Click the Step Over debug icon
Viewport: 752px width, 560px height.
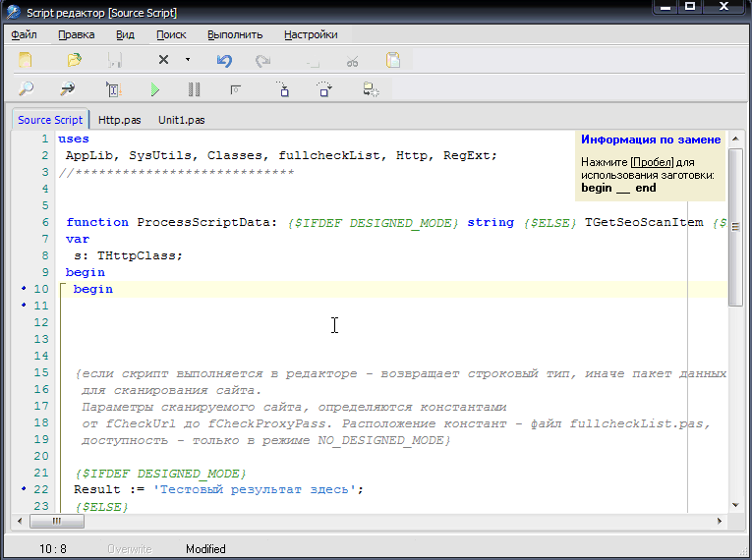coord(324,89)
